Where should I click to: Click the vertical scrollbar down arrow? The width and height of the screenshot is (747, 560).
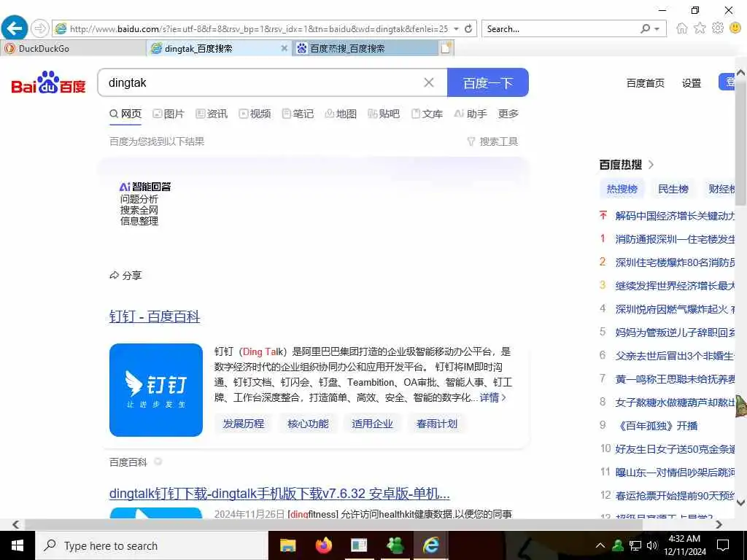pos(741,502)
